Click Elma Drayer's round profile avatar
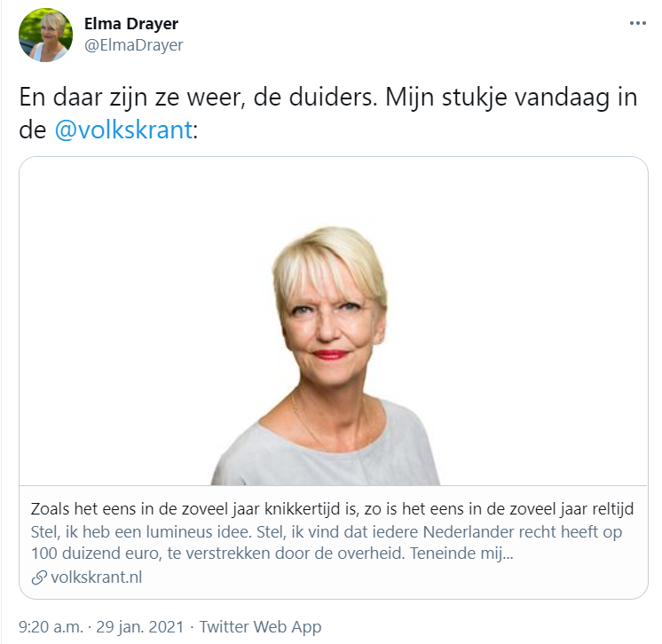662x644 pixels. pyautogui.click(x=45, y=35)
